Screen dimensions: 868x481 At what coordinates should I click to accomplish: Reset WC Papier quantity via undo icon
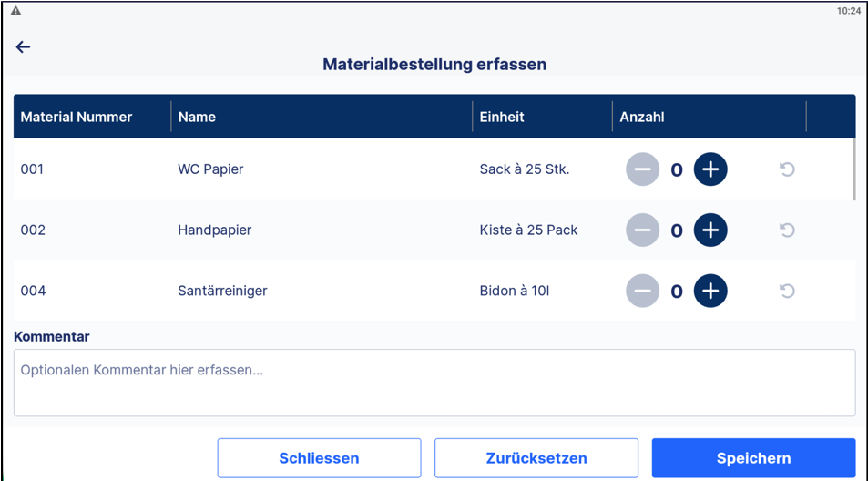click(787, 169)
